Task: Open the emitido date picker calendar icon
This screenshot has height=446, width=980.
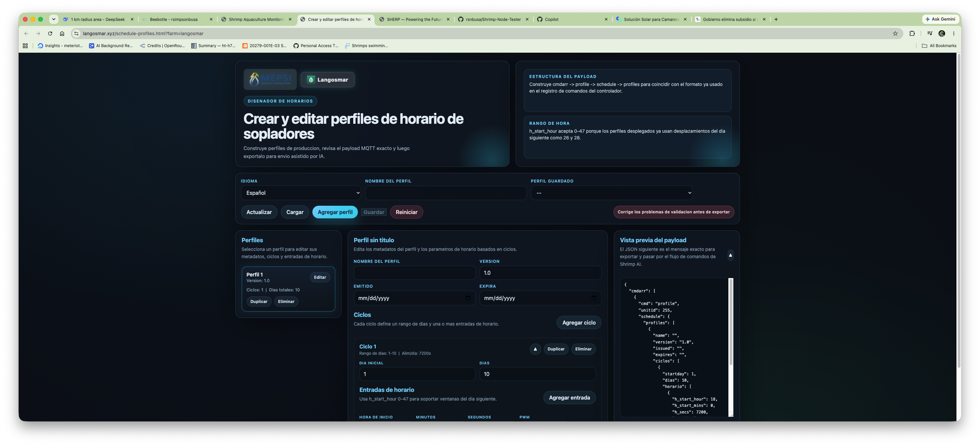Action: pos(468,298)
